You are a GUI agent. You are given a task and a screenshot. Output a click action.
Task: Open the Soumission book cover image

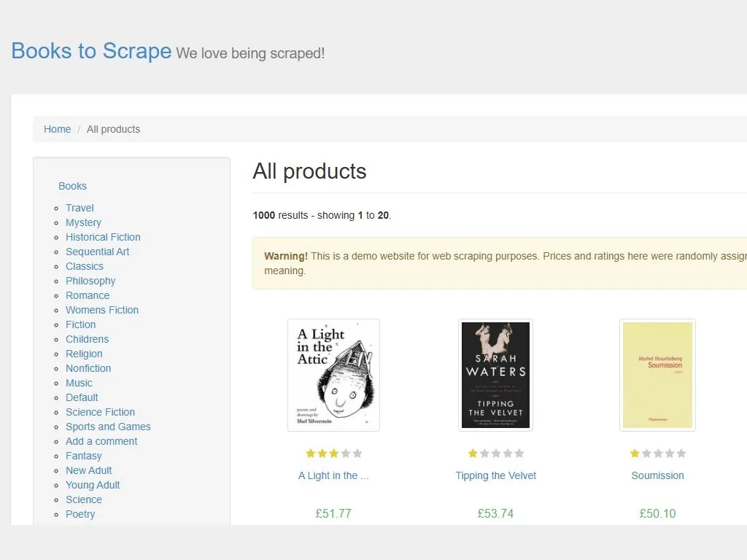pos(657,376)
